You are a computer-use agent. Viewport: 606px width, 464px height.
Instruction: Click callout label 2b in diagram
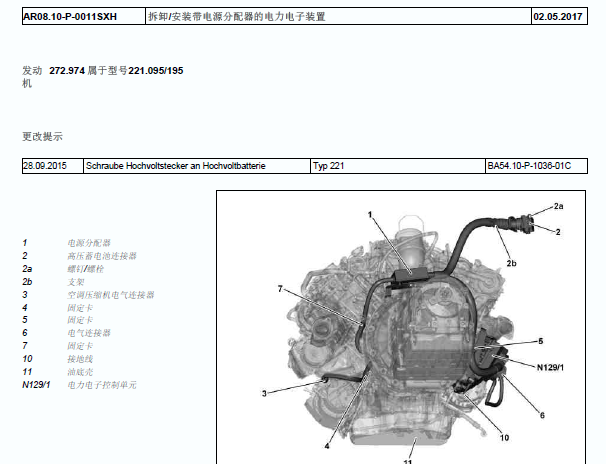511,263
